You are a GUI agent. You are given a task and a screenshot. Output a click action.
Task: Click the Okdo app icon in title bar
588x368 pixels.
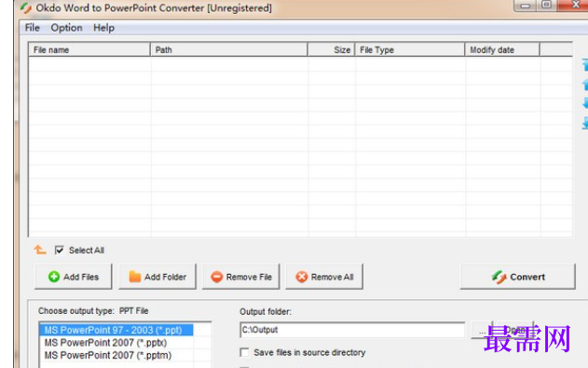tap(25, 7)
